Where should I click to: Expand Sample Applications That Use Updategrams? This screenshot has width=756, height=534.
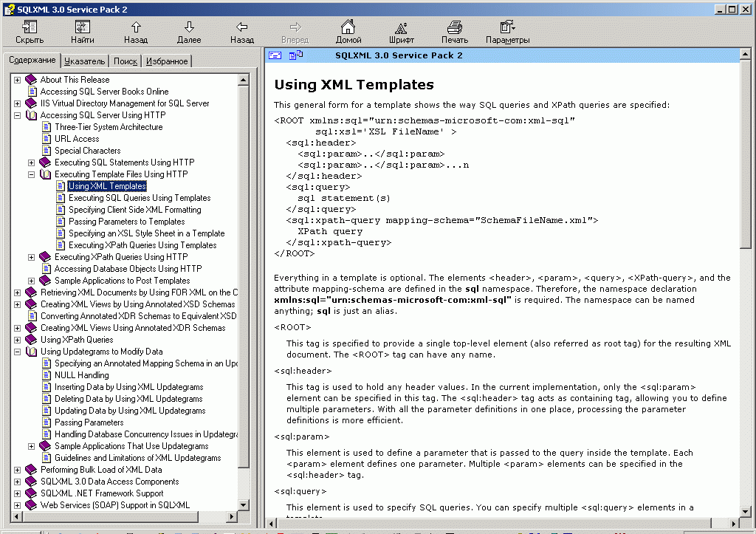click(x=31, y=446)
